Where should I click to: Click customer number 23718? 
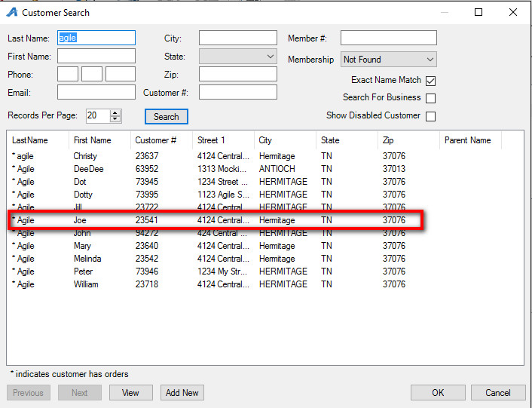coord(147,284)
